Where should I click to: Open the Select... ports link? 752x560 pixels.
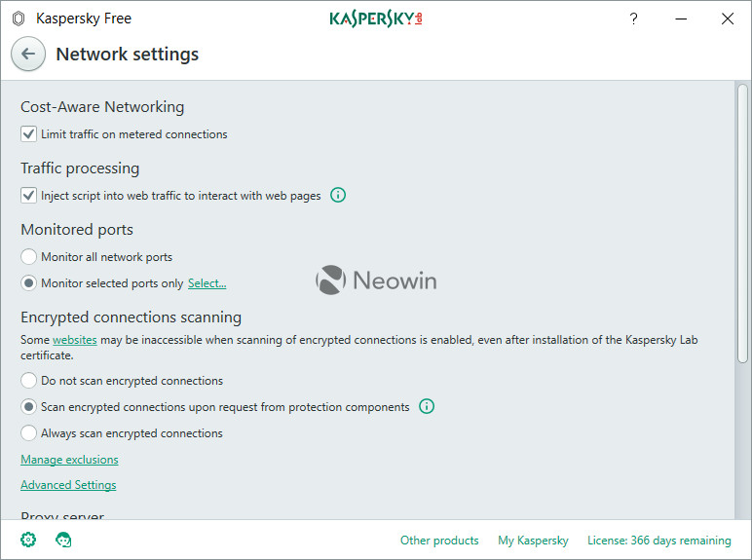(x=207, y=283)
